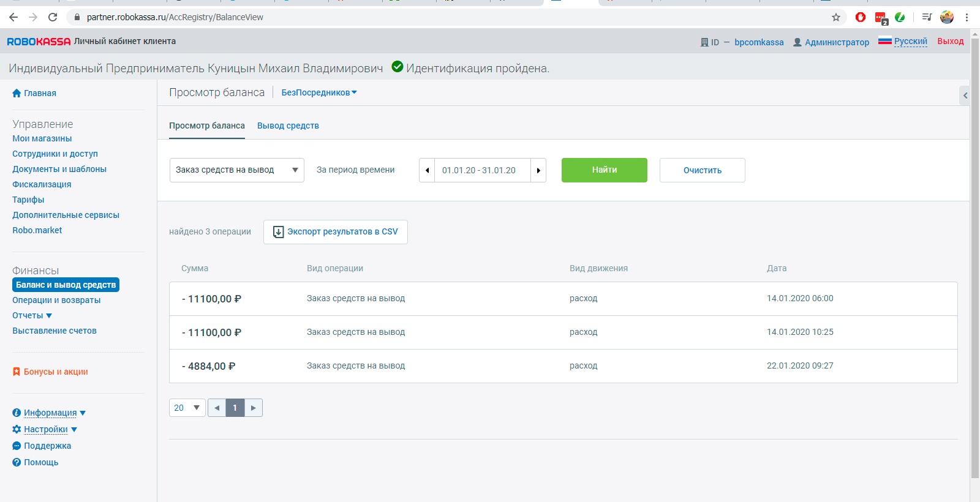Reload the page with browser refresh icon

pos(53,17)
